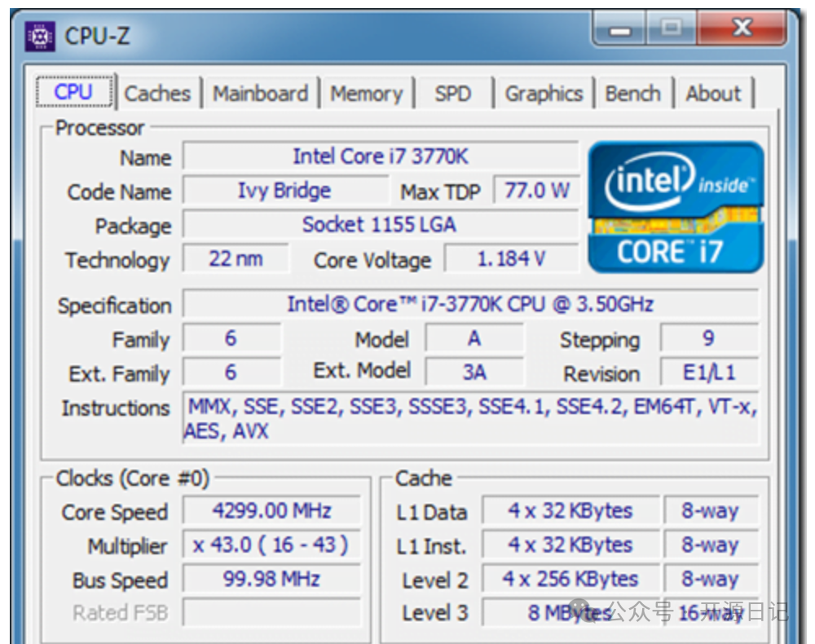This screenshot has height=644, width=815.
Task: Click the Family value '6'
Action: coord(231,338)
